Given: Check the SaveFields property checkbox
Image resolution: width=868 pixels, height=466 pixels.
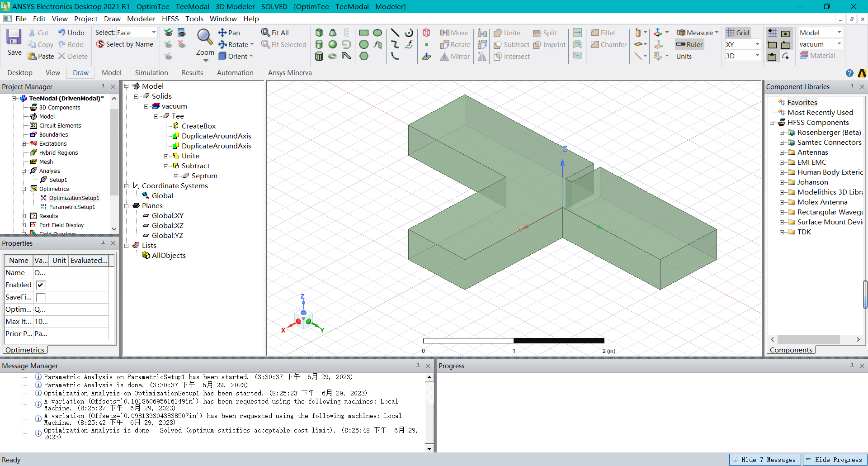Looking at the screenshot, I should pos(40,297).
